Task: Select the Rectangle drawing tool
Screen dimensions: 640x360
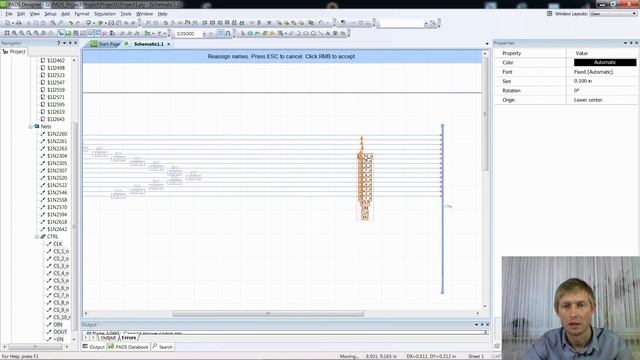Action: (306, 33)
